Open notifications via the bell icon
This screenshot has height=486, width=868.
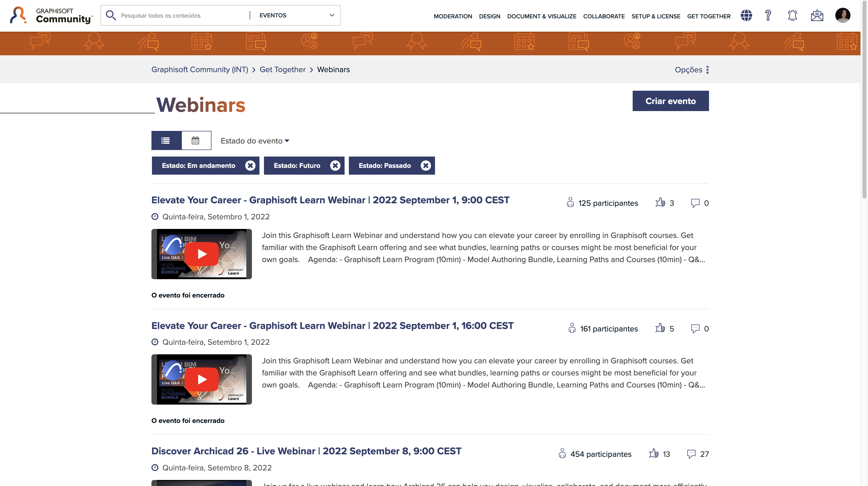pyautogui.click(x=792, y=15)
